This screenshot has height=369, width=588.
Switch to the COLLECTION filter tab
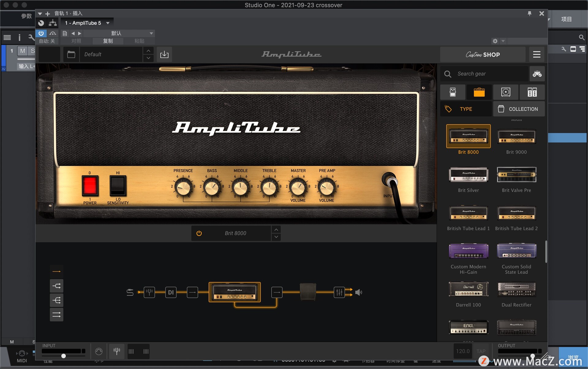(x=519, y=109)
